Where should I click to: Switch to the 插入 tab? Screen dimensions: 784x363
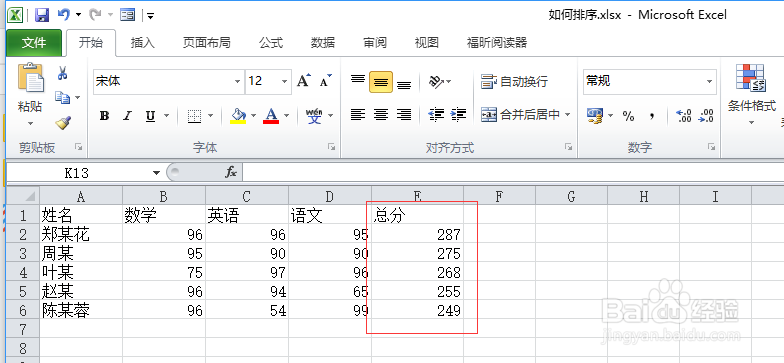click(x=142, y=43)
